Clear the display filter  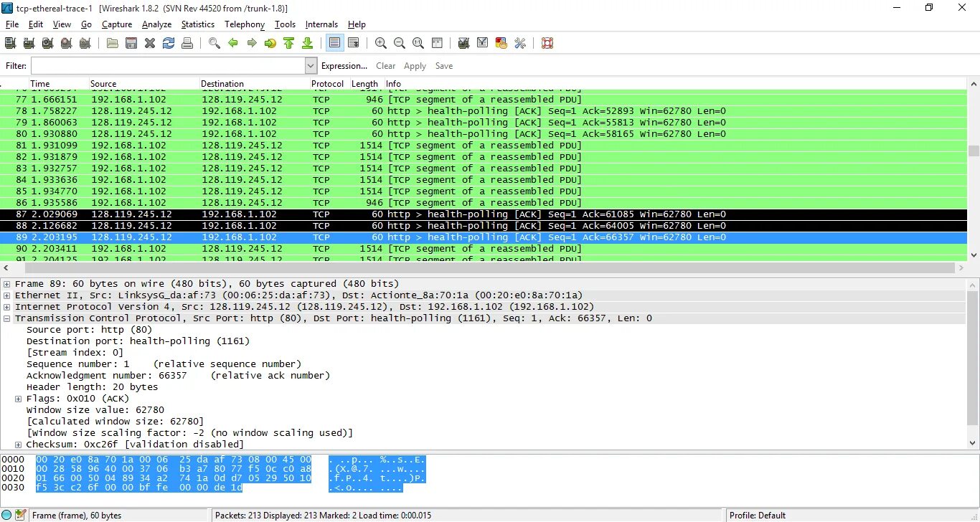[386, 66]
